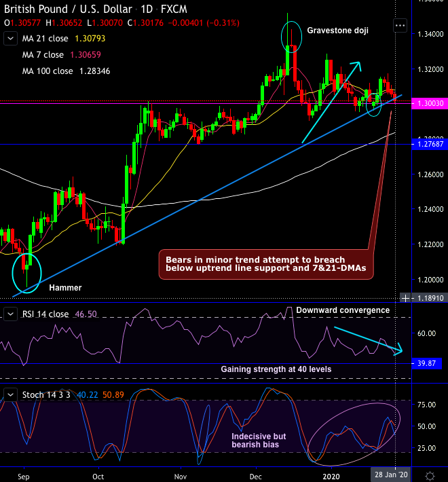
Task: Collapse the RSI 14 close indicator pane
Action: (10, 314)
